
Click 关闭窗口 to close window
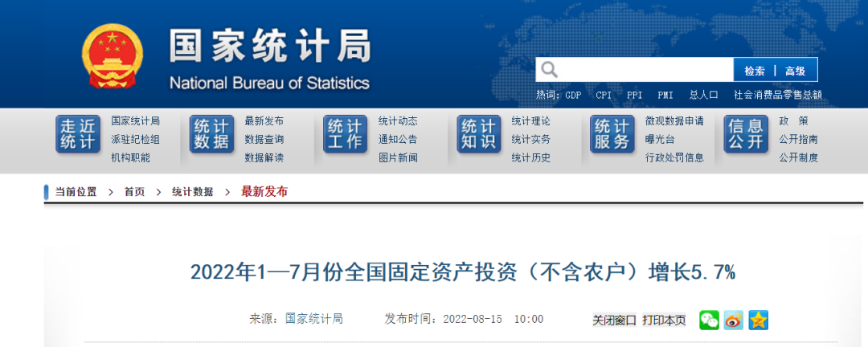coord(615,320)
